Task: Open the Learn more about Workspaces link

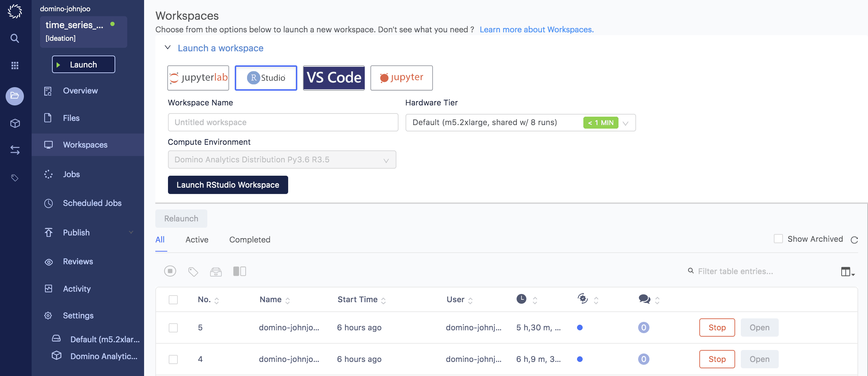Action: [537, 30]
